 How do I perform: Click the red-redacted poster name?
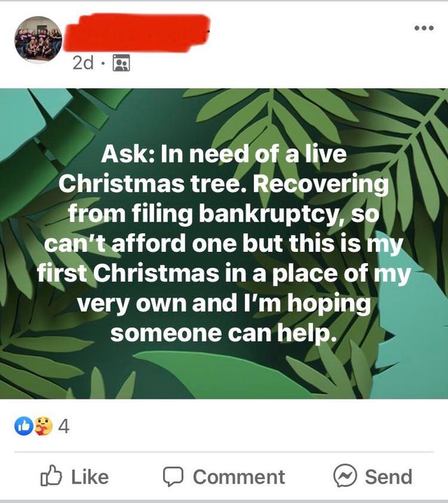[x=136, y=32]
